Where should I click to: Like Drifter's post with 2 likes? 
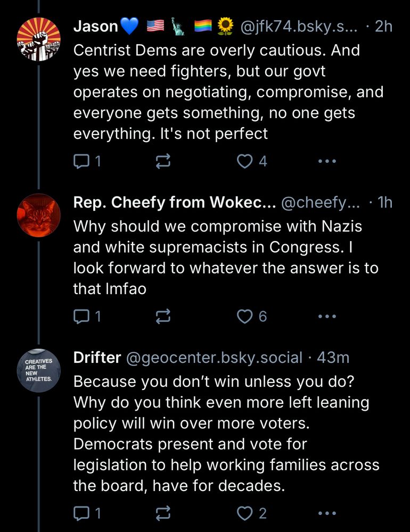pyautogui.click(x=245, y=513)
